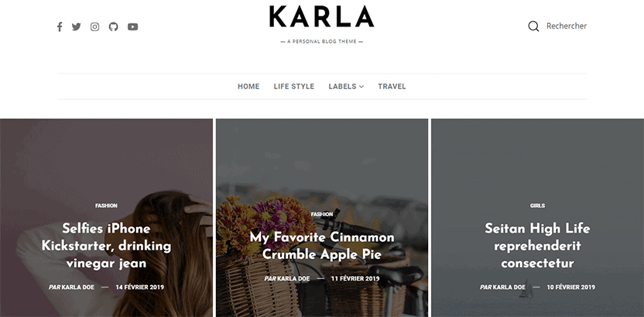Image resolution: width=644 pixels, height=317 pixels.
Task: Click the GIRLS category label
Action: click(x=537, y=205)
